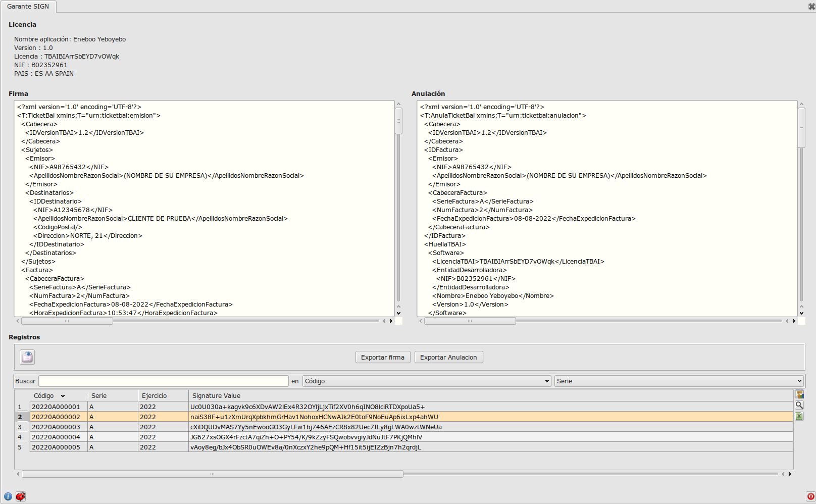Image resolution: width=816 pixels, height=504 pixels.
Task: Expand the Serie combo box
Action: (x=679, y=381)
